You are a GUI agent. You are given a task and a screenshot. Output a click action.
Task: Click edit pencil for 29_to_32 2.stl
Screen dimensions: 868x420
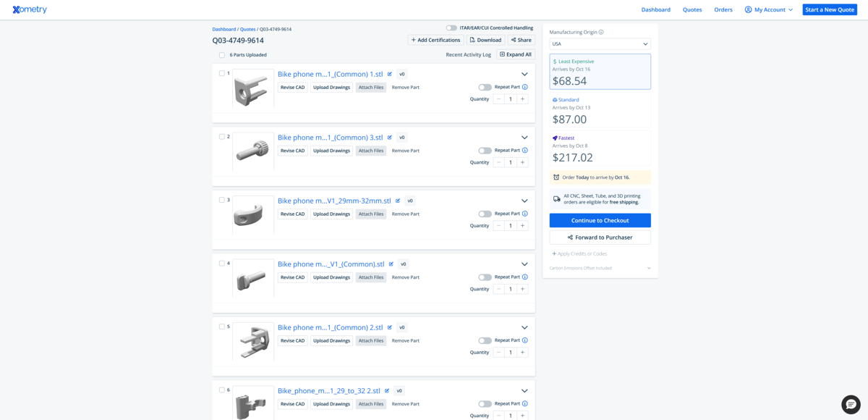[x=387, y=391]
